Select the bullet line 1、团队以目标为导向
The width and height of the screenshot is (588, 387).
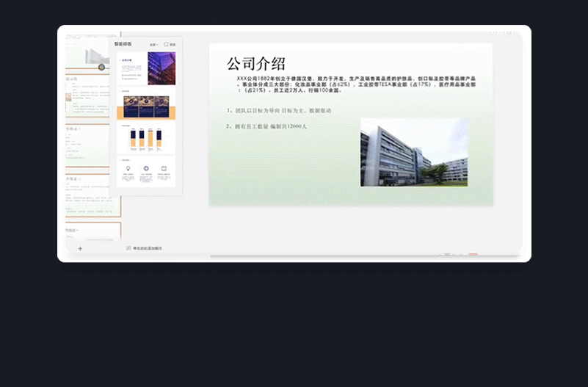click(279, 111)
